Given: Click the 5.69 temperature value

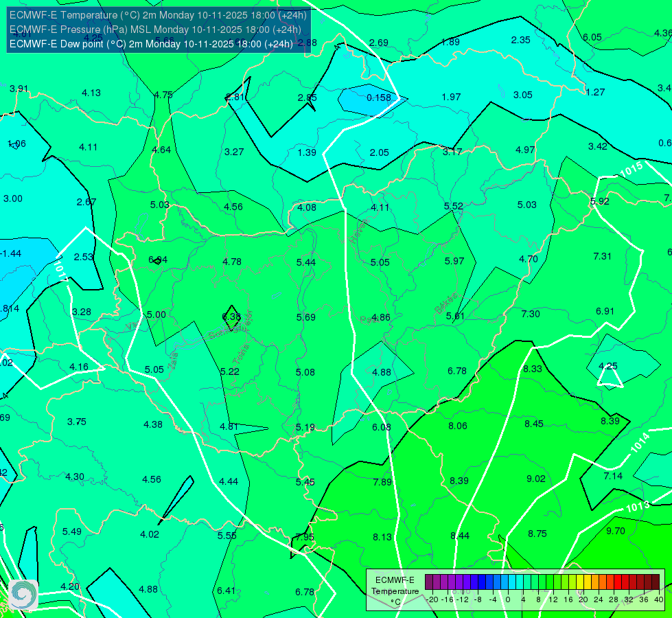Looking at the screenshot, I should pos(306,317).
